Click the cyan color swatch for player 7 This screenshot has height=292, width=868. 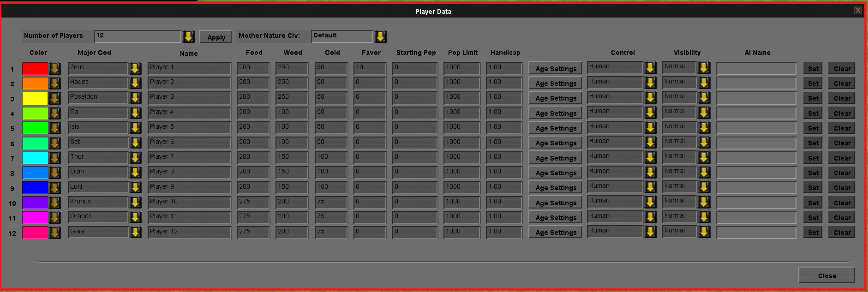click(x=36, y=158)
